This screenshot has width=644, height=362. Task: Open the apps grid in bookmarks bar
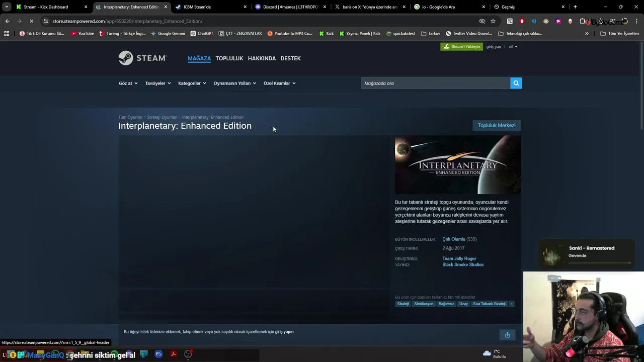click(x=7, y=33)
